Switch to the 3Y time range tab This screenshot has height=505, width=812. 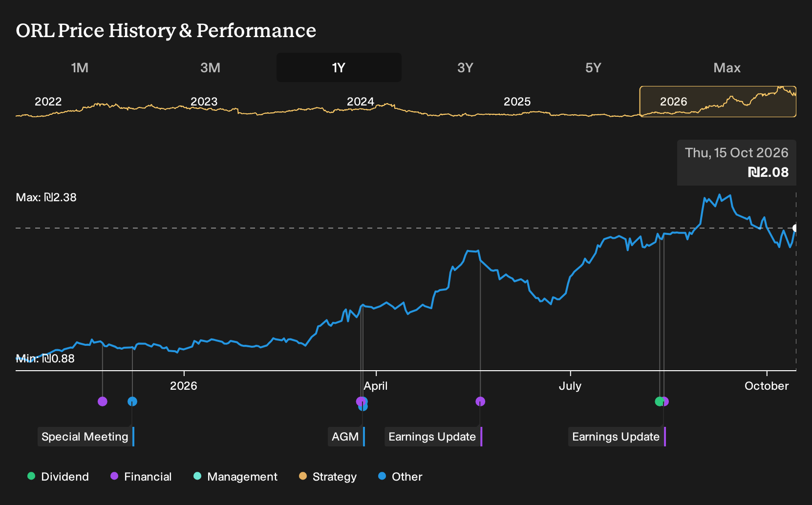point(465,67)
